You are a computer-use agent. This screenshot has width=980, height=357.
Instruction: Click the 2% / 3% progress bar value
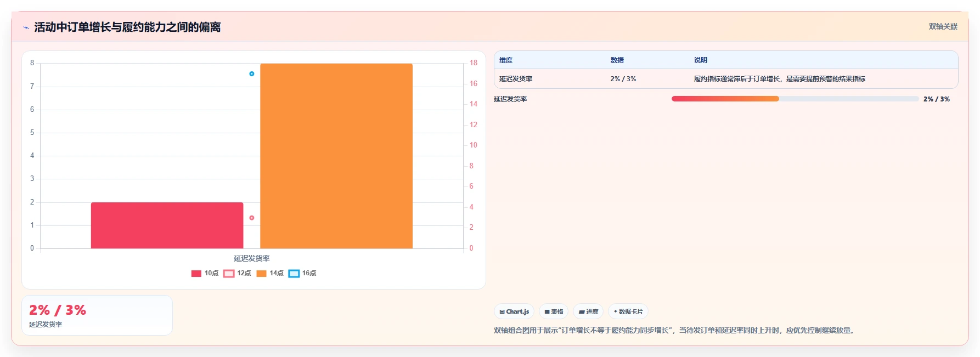tap(937, 99)
